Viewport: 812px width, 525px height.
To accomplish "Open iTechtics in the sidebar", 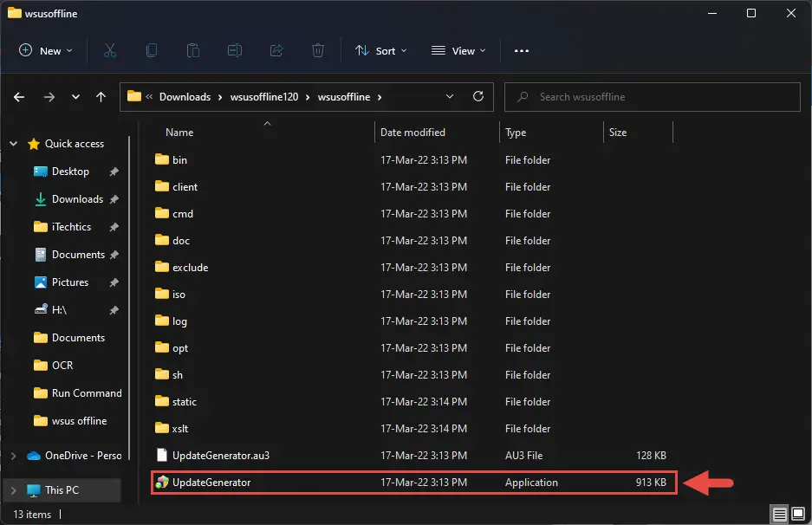I will (71, 227).
